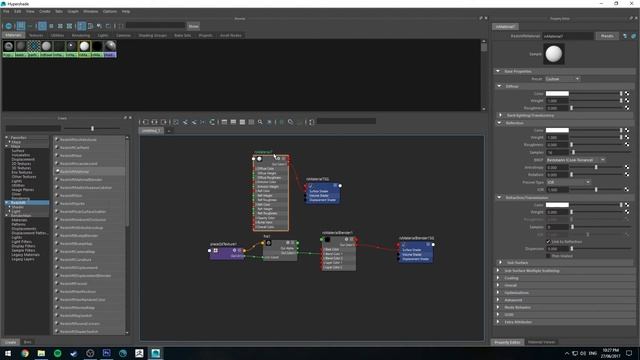Collapse the Maya category arrow in Create tree
Image resolution: width=640 pixels, height=360 pixels.
[7, 146]
